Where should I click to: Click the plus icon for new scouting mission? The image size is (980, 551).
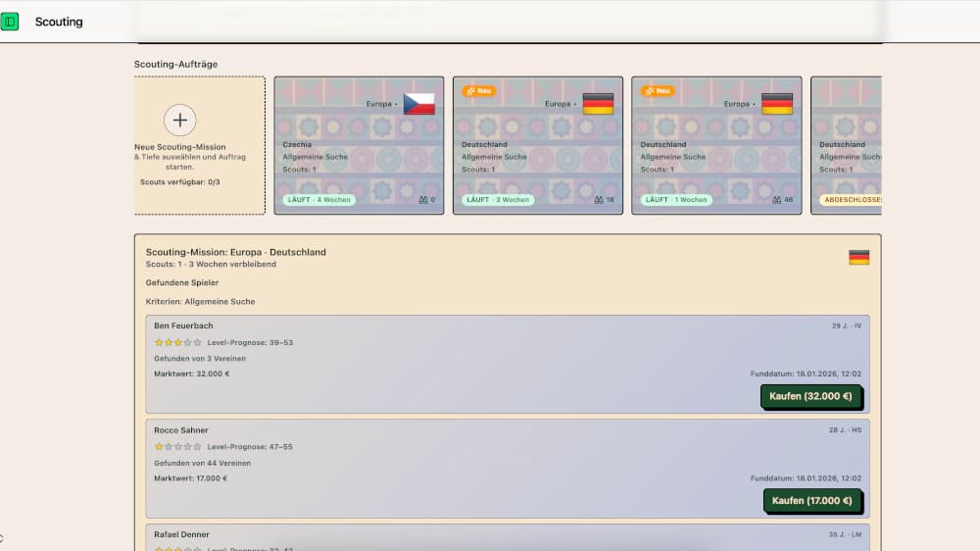179,121
